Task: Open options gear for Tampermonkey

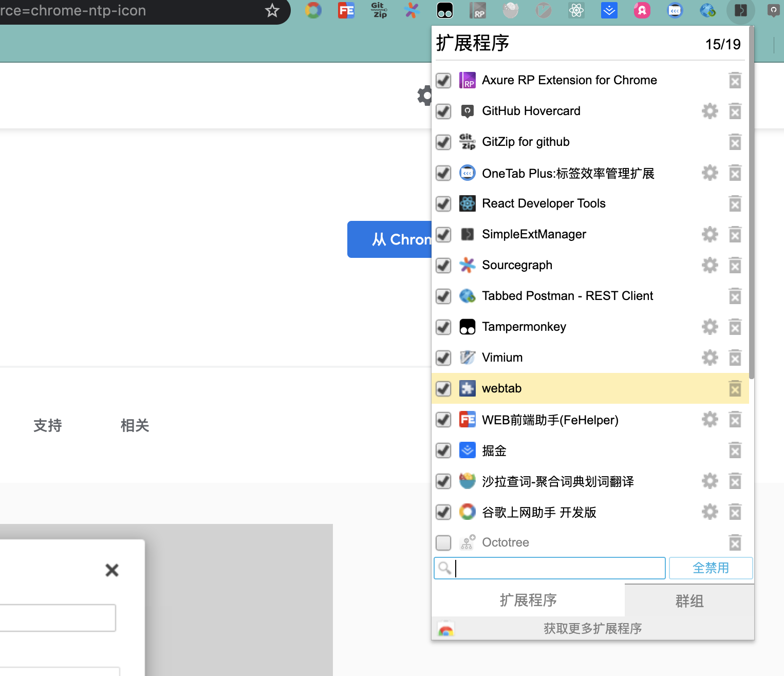Action: click(710, 327)
